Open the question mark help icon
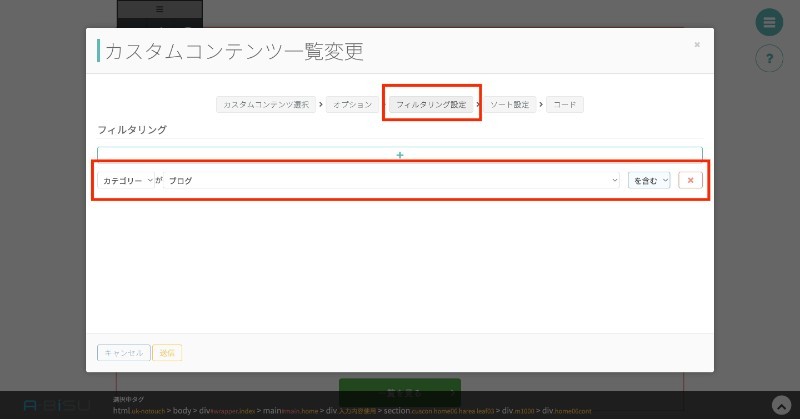Screen dimensions: 800x419 (x=769, y=58)
